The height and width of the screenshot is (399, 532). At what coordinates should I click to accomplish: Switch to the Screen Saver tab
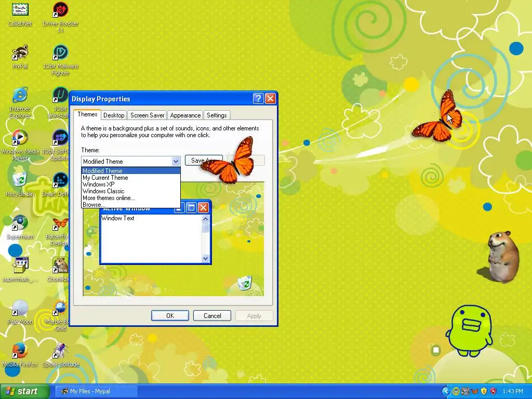pos(147,115)
